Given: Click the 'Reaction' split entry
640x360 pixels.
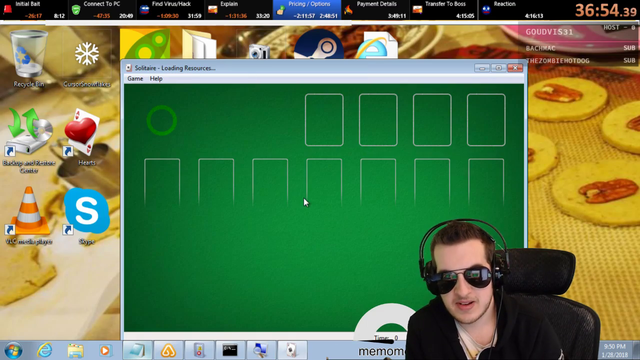Looking at the screenshot, I should [512, 10].
